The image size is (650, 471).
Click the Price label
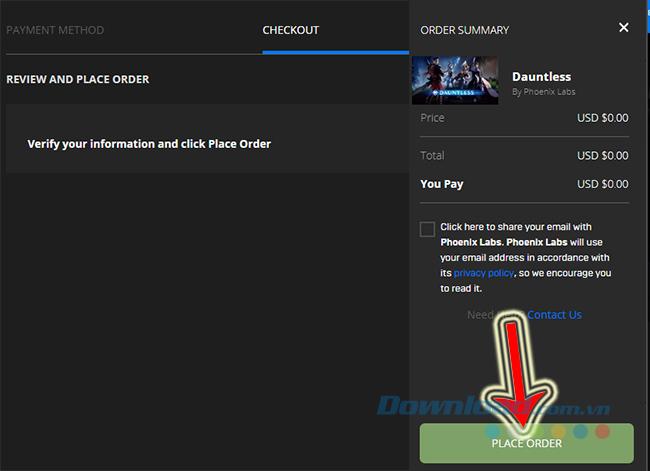[432, 118]
